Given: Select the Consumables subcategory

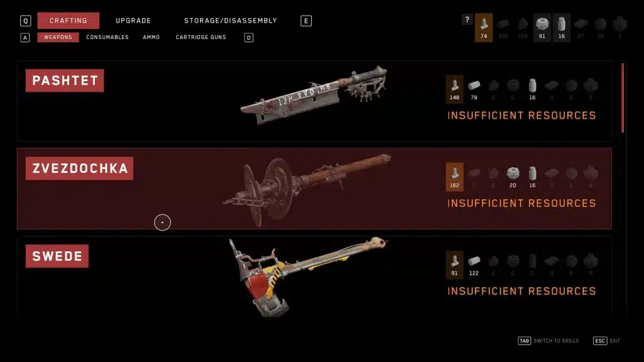Looking at the screenshot, I should 108,37.
